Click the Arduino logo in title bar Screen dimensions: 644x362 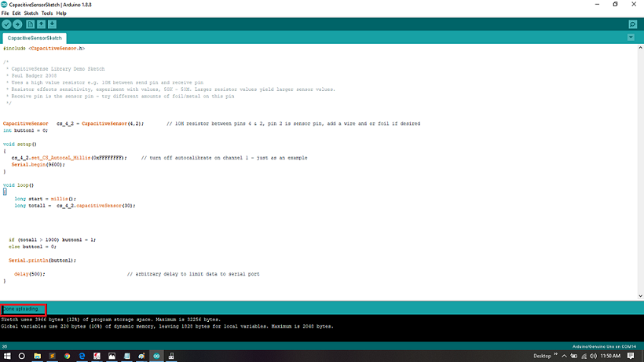click(x=4, y=5)
